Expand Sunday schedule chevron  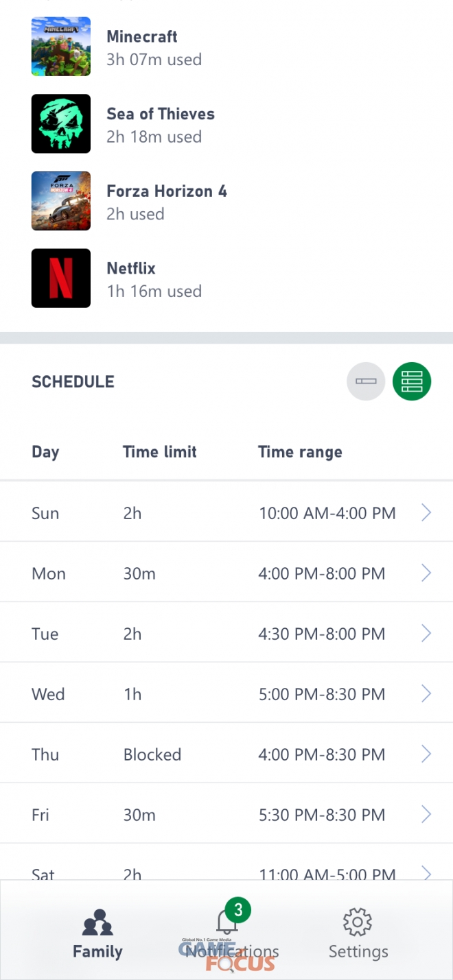[x=426, y=512]
